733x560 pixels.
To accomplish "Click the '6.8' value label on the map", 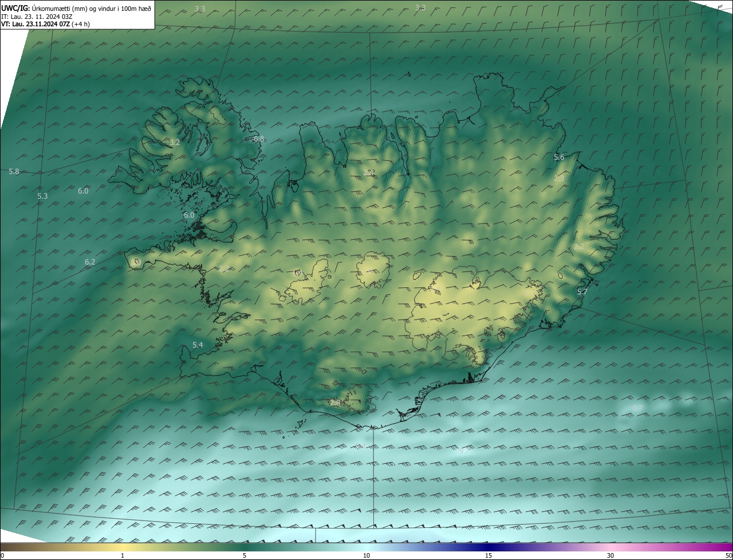I will [259, 139].
